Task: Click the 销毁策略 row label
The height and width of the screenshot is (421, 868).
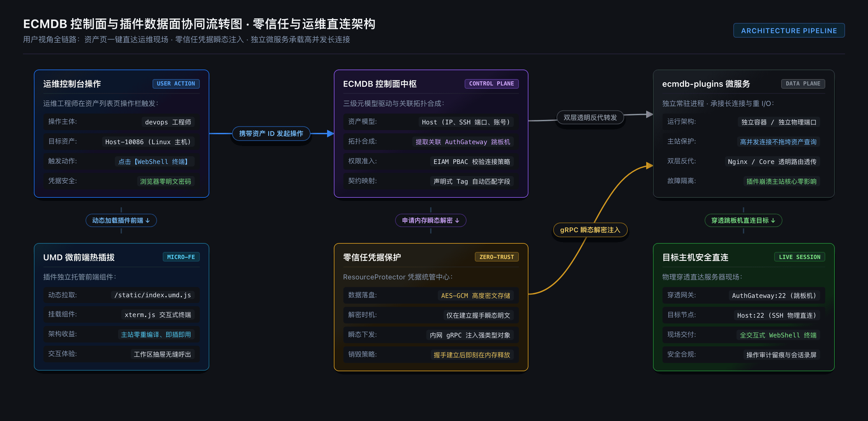Action: (x=362, y=354)
